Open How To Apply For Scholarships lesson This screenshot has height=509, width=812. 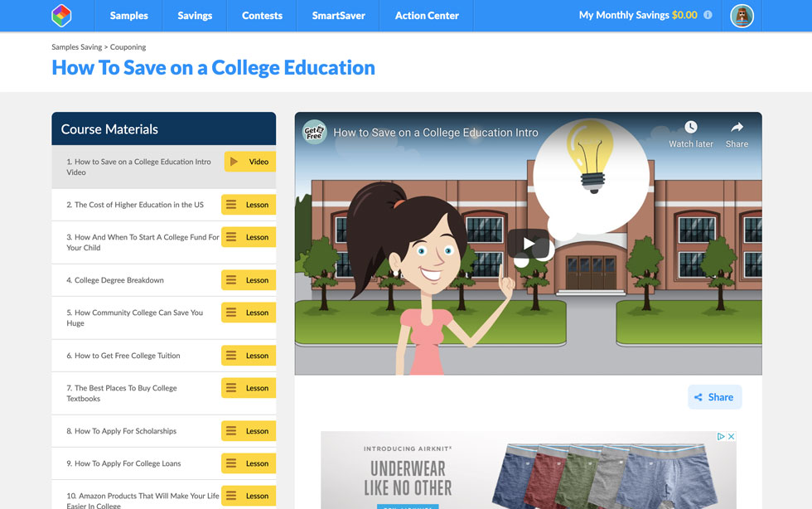249,431
